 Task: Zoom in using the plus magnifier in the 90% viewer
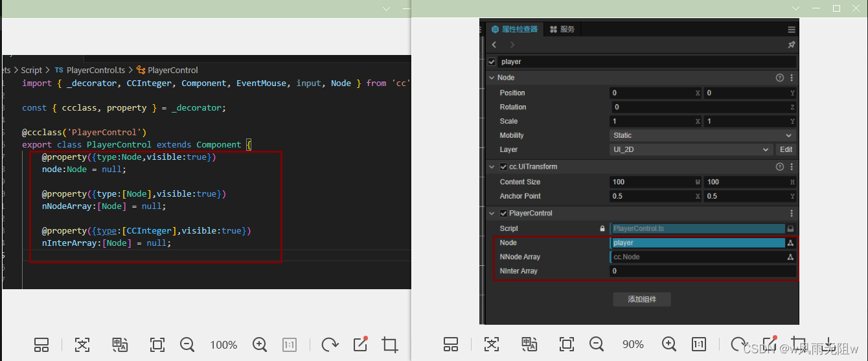tap(669, 344)
